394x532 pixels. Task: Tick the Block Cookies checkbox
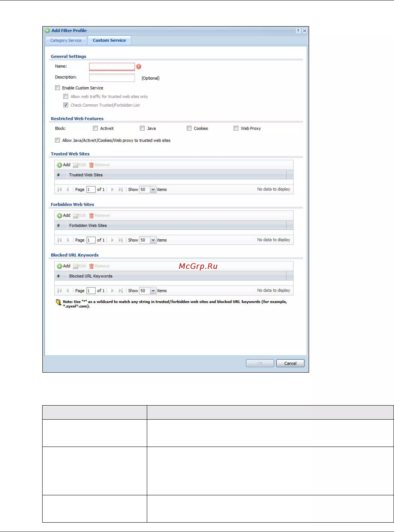tap(189, 128)
